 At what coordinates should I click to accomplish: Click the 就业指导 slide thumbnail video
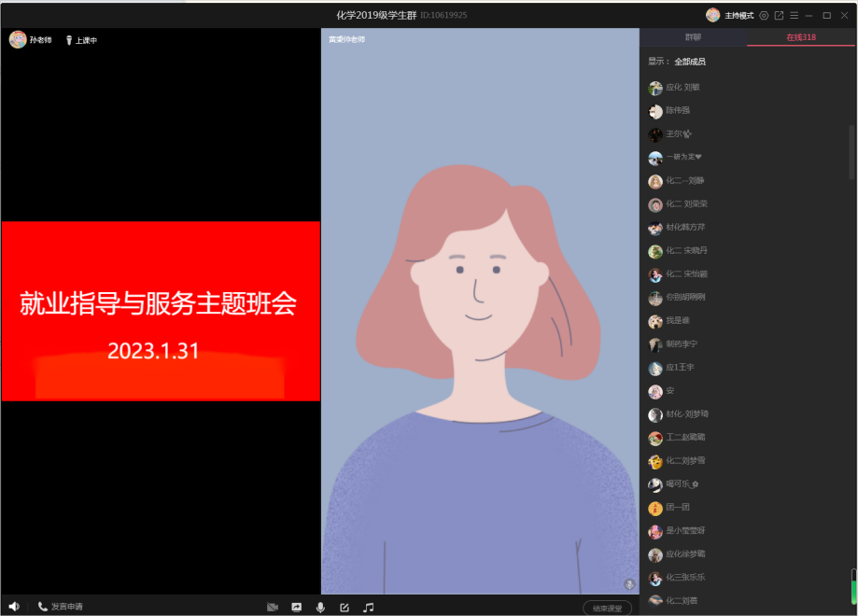(161, 312)
